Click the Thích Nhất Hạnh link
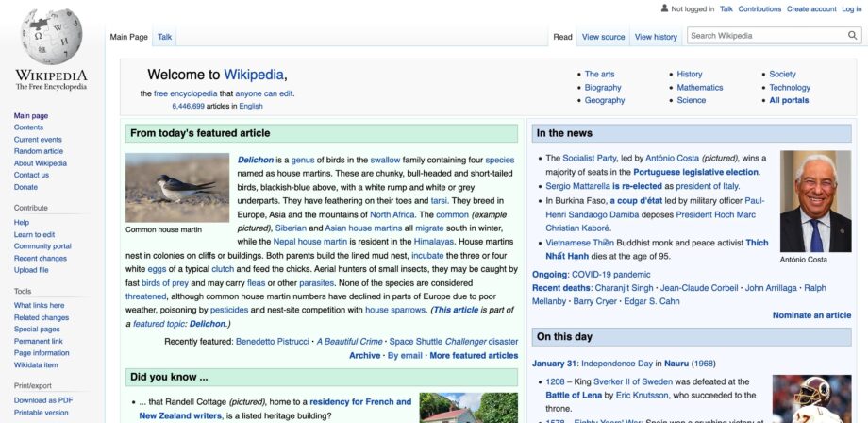 657,249
